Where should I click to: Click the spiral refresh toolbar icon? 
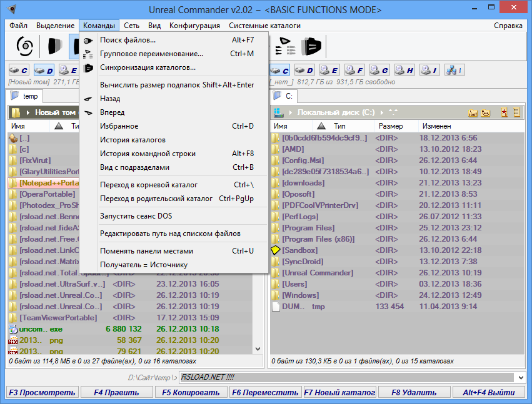(x=25, y=46)
